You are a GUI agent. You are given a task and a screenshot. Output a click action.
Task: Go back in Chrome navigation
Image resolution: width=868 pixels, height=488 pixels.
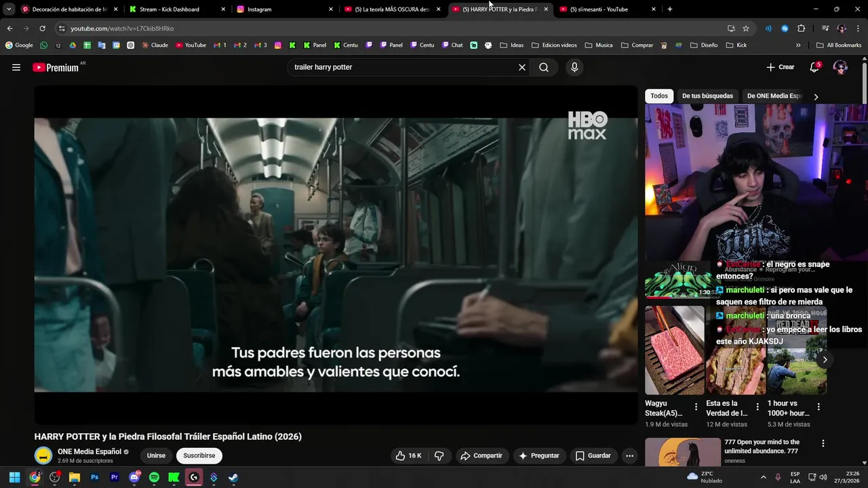tap(9, 28)
